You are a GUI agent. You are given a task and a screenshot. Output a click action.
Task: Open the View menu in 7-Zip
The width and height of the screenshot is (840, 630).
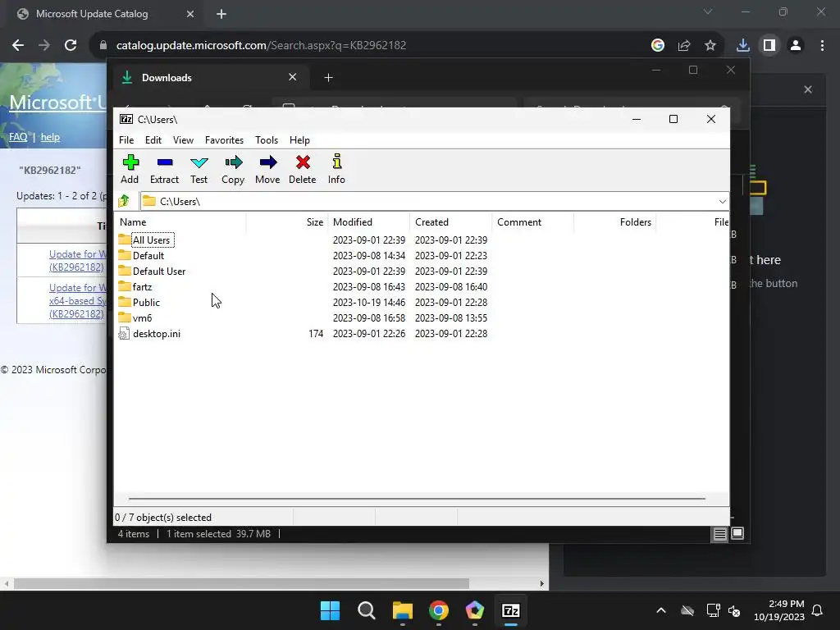click(x=183, y=139)
